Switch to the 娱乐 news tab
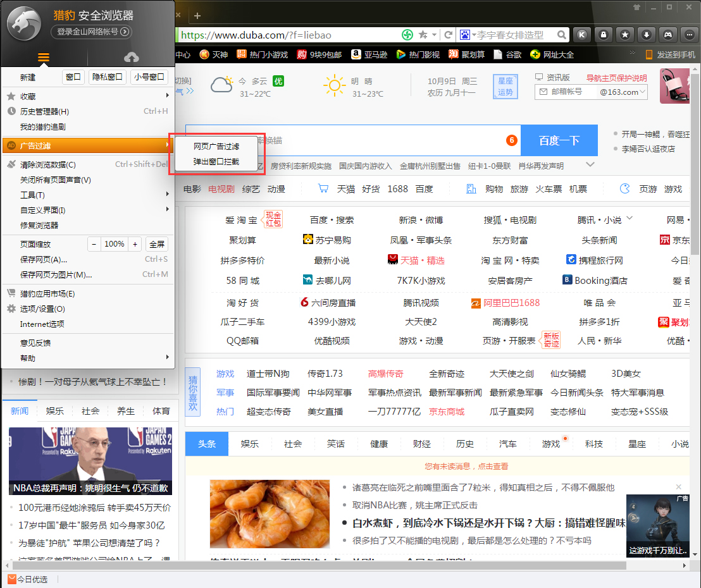The width and height of the screenshot is (701, 588). (55, 410)
